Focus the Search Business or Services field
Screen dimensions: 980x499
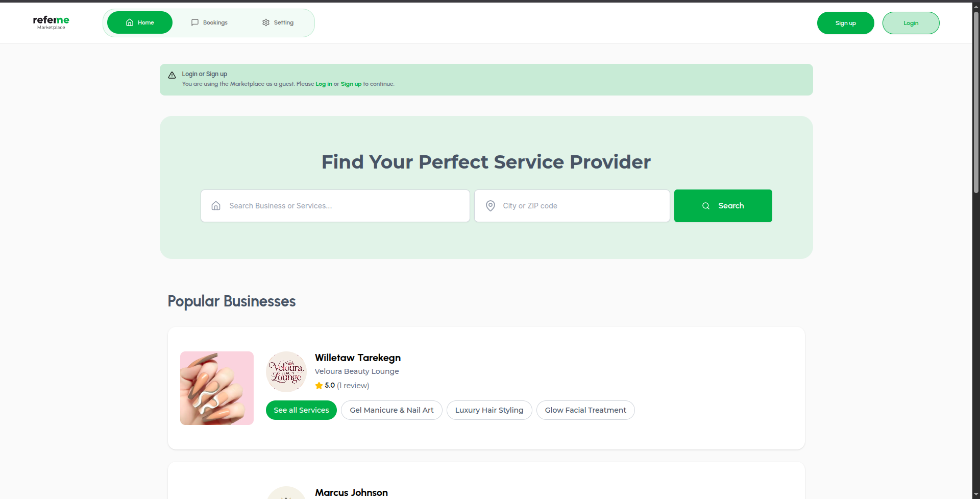click(x=335, y=206)
